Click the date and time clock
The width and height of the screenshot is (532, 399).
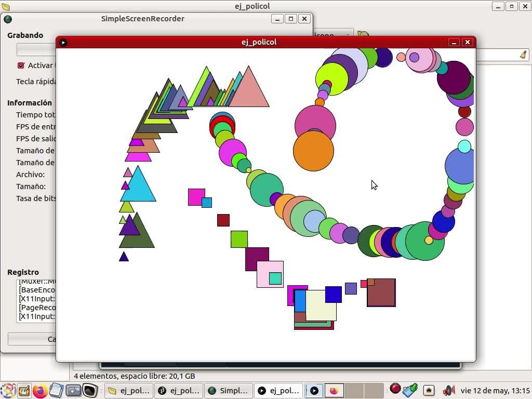pyautogui.click(x=495, y=391)
